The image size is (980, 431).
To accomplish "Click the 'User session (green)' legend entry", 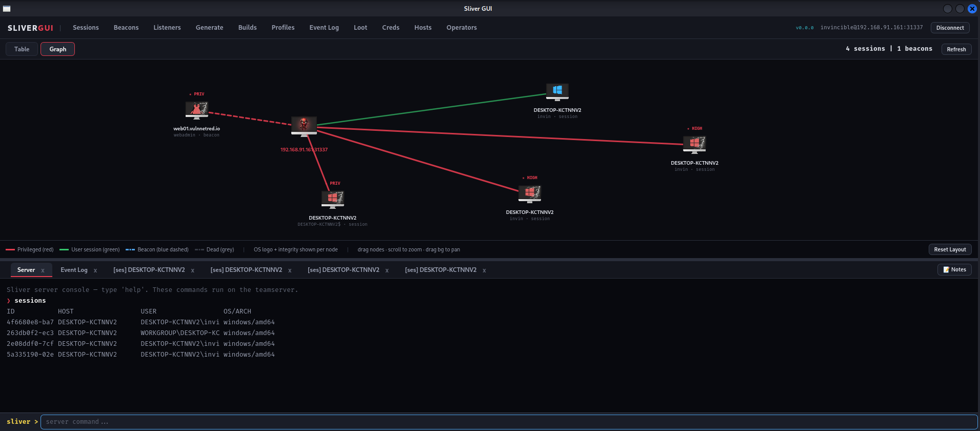I will point(90,249).
